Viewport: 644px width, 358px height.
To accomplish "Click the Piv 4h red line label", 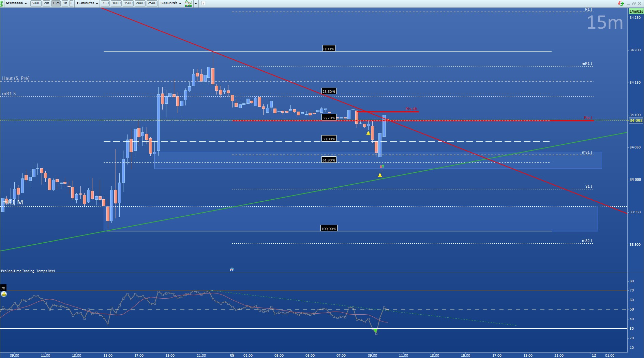I will [411, 109].
